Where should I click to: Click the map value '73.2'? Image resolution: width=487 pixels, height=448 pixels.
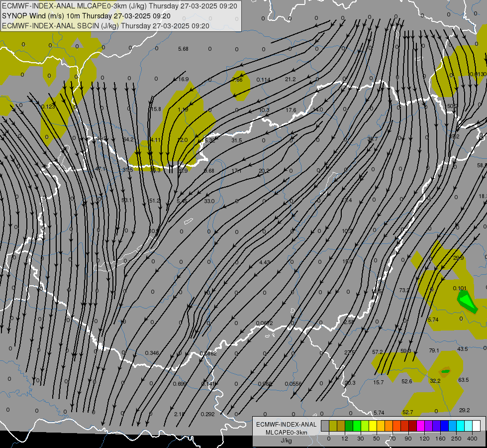[404, 290]
